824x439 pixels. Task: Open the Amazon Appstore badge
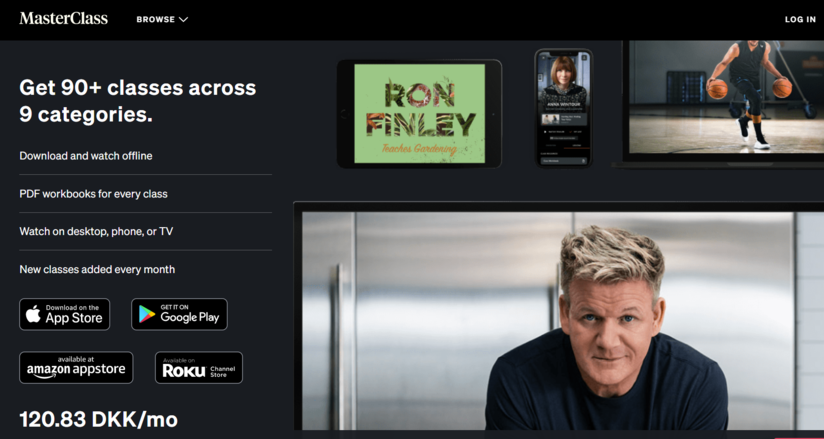pos(76,367)
